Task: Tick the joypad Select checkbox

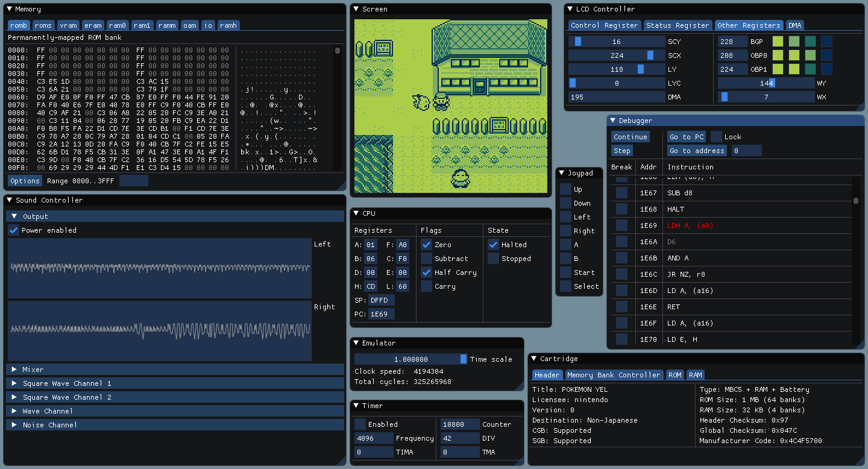Action: [565, 286]
